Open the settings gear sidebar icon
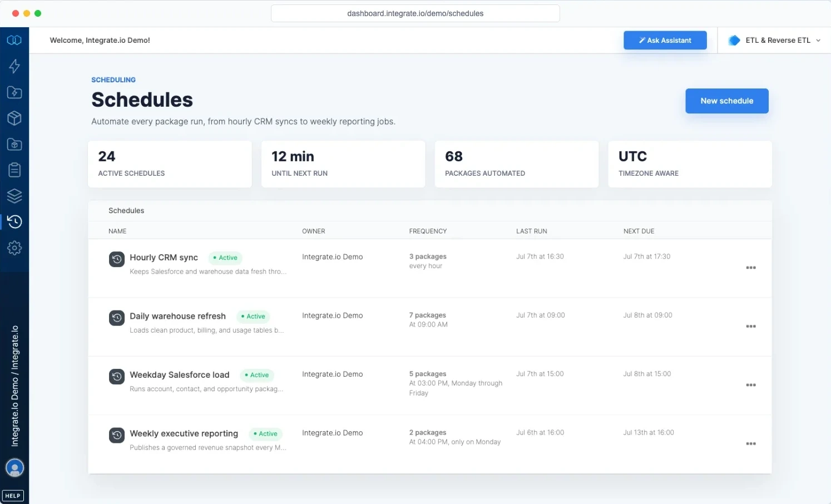 coord(14,248)
